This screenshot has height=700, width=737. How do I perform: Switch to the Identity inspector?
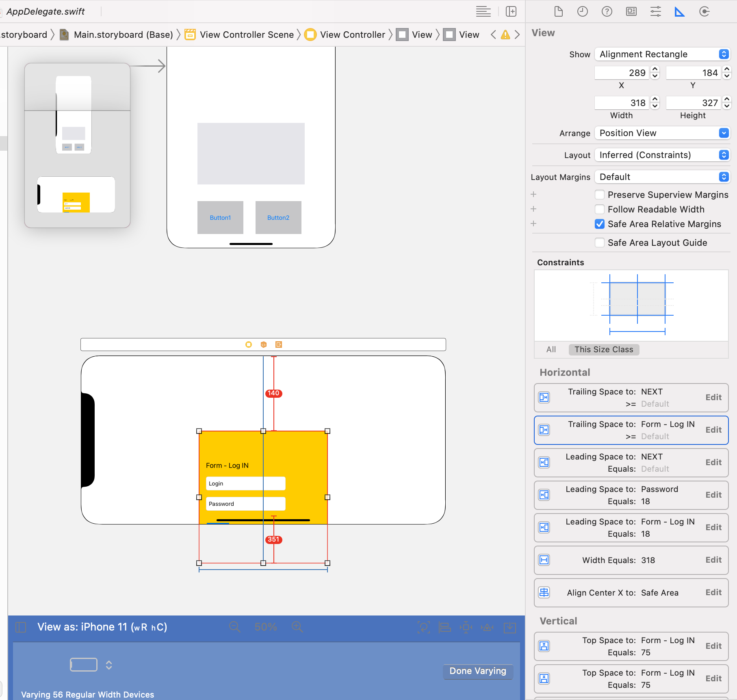pos(631,11)
